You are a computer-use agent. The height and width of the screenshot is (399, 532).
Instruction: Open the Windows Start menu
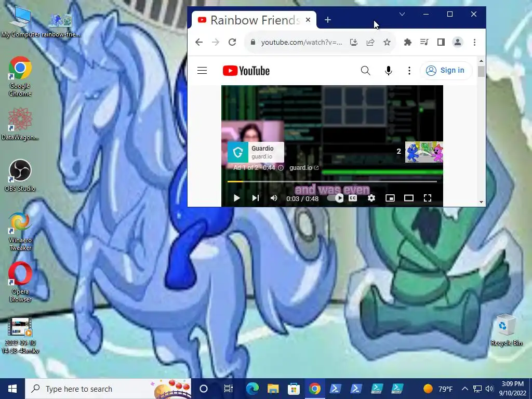point(12,389)
